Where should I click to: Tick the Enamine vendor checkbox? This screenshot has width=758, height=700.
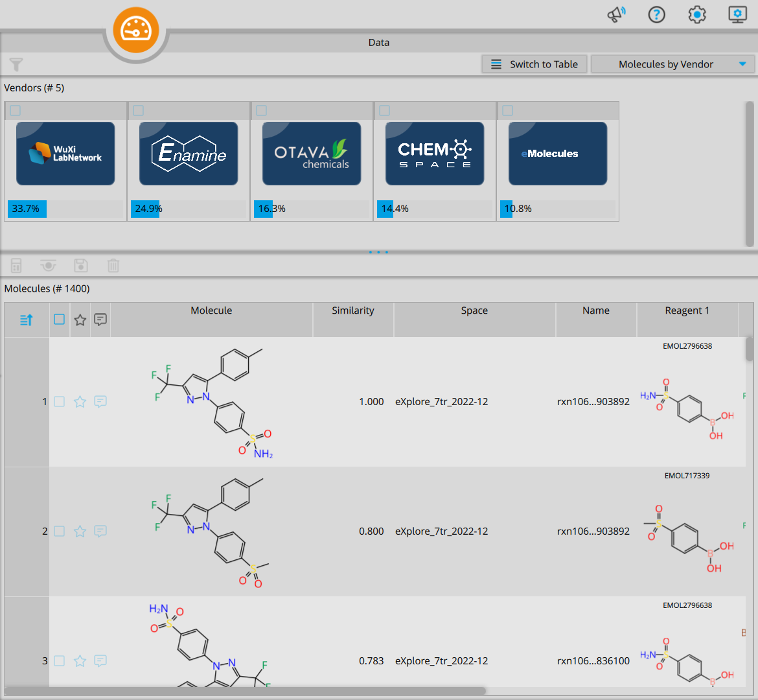point(138,110)
